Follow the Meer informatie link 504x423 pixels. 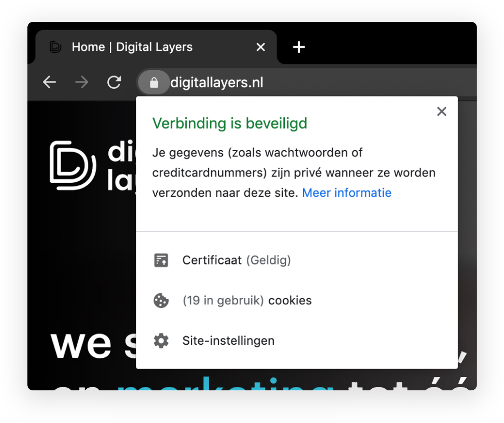pyautogui.click(x=347, y=193)
